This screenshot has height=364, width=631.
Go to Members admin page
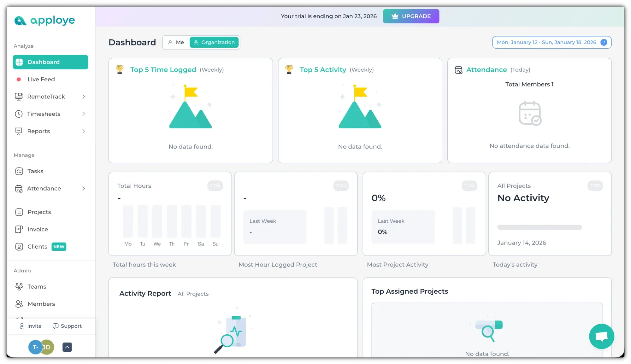click(x=41, y=304)
